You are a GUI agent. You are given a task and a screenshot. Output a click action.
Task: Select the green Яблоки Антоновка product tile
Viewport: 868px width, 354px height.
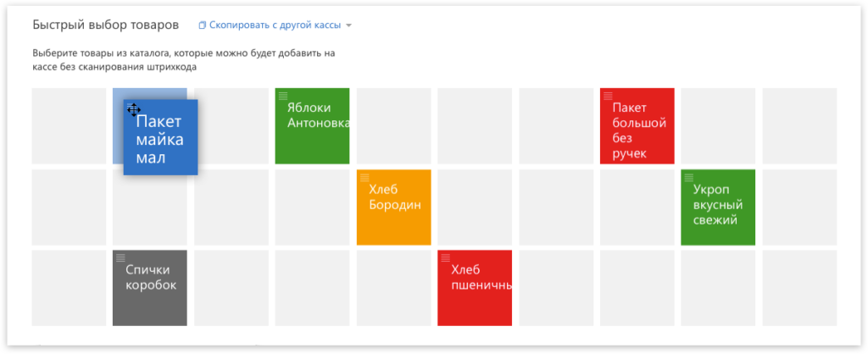coord(312,129)
